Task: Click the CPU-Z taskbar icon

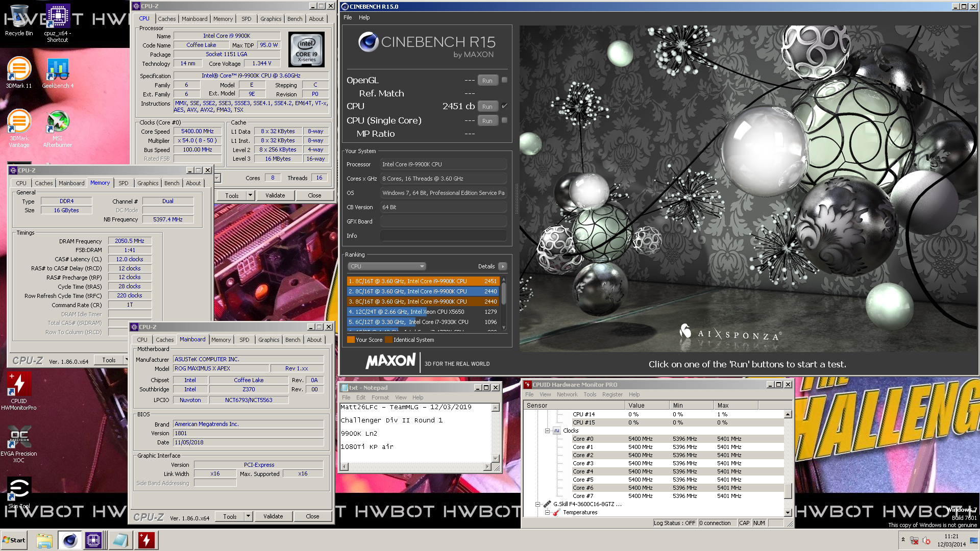Action: [x=94, y=540]
